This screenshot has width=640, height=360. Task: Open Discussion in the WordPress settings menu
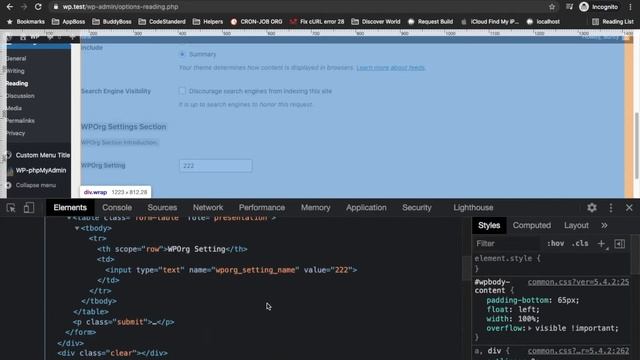pyautogui.click(x=20, y=96)
